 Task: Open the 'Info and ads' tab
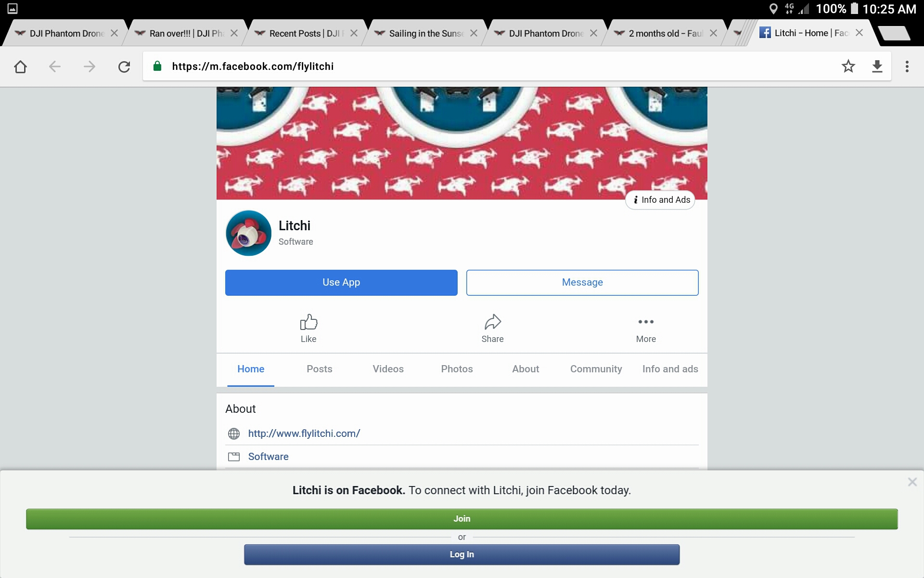670,369
